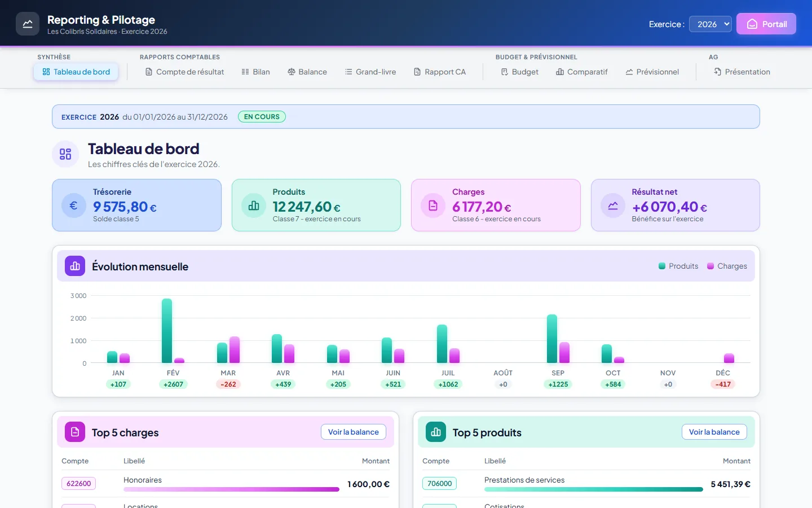812x508 pixels.
Task: Open the Balance report tab
Action: click(307, 72)
